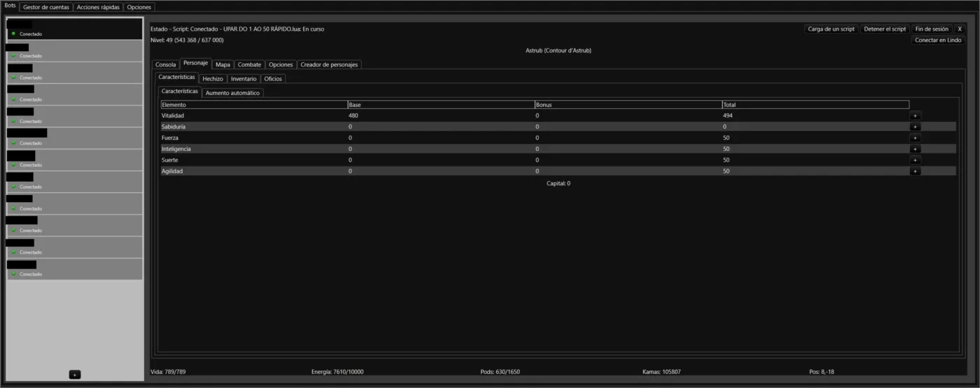Select the Sabiduría row label
Image resolution: width=980 pixels, height=388 pixels.
[174, 127]
